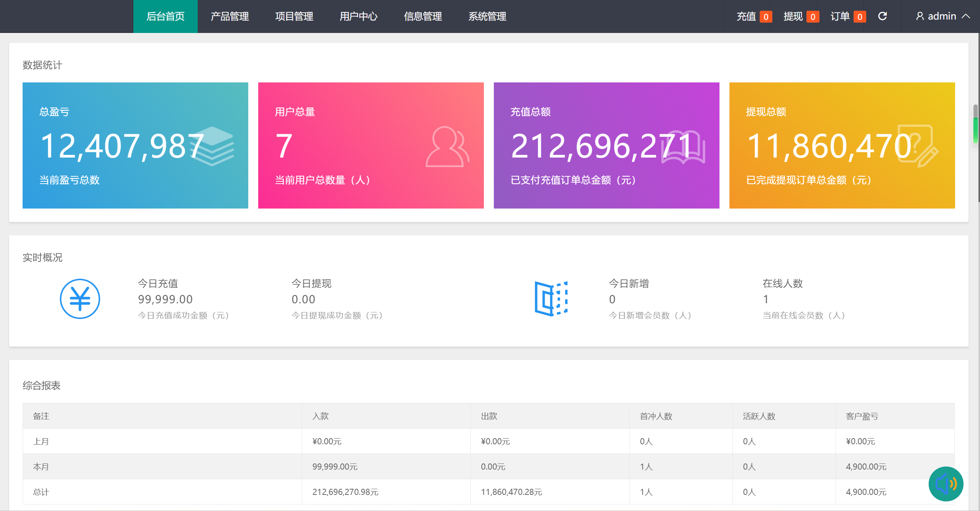Open the 用户中心 menu
Viewport: 980px width, 511px height.
pyautogui.click(x=358, y=16)
